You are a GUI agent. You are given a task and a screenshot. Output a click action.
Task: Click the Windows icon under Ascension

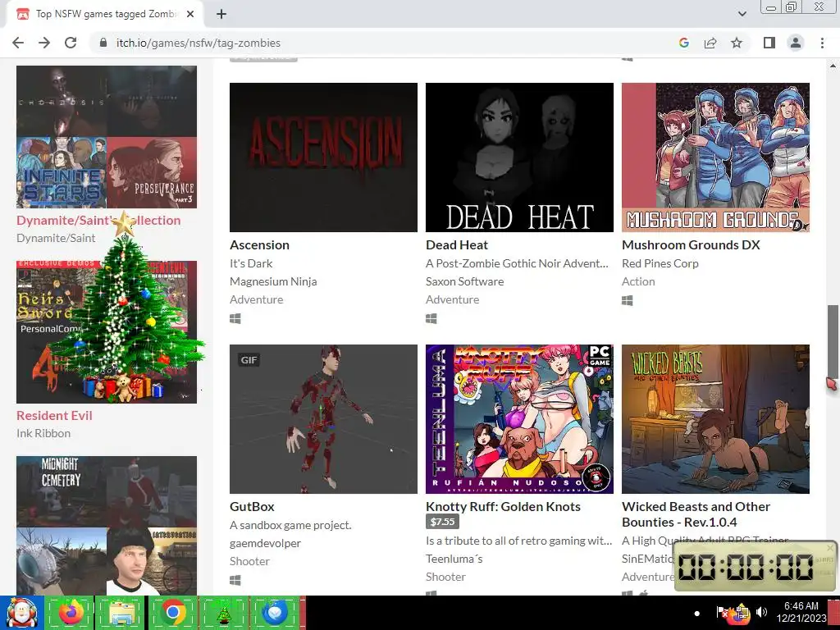coord(235,319)
